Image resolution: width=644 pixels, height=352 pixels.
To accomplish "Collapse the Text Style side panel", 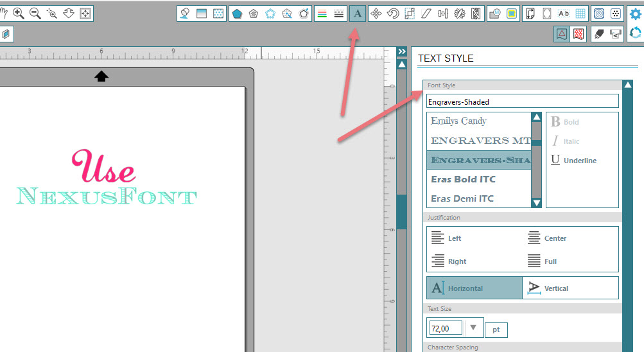I will coord(402,51).
